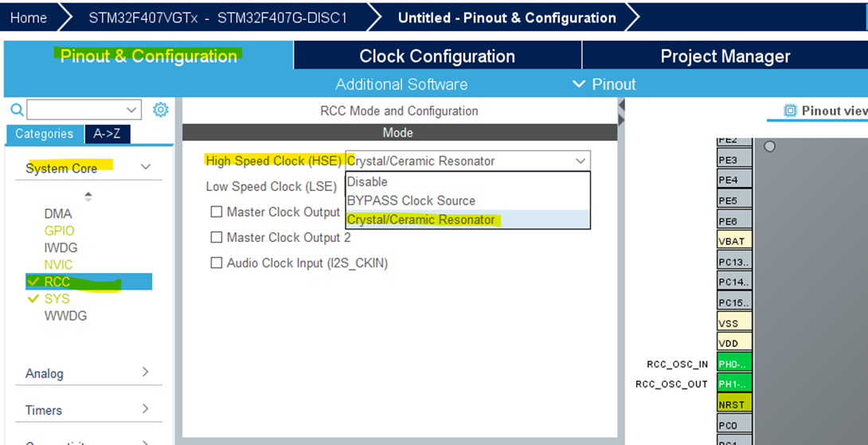Open IWDG in System Core
This screenshot has height=445, width=868.
tap(61, 248)
